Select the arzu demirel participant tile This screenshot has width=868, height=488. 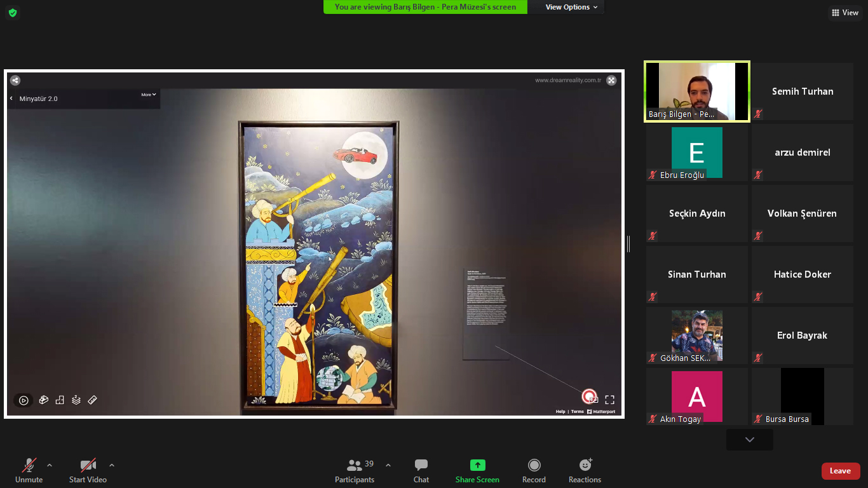803,152
